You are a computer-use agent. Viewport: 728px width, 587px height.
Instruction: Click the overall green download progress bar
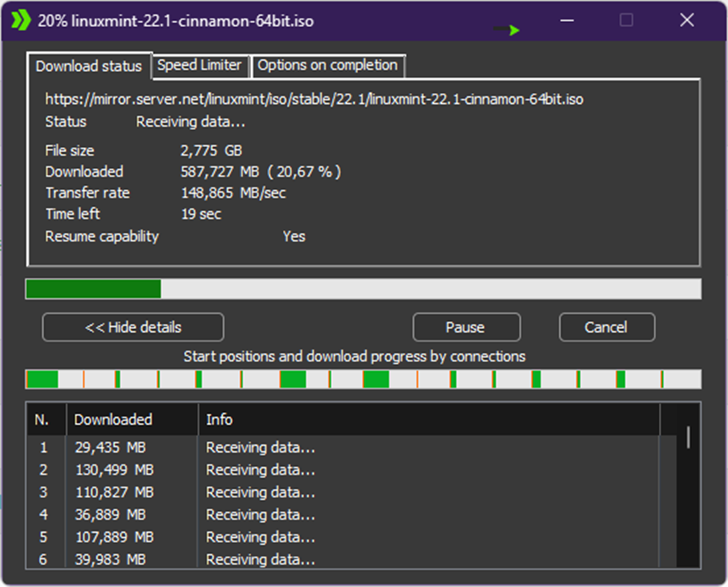[x=363, y=289]
